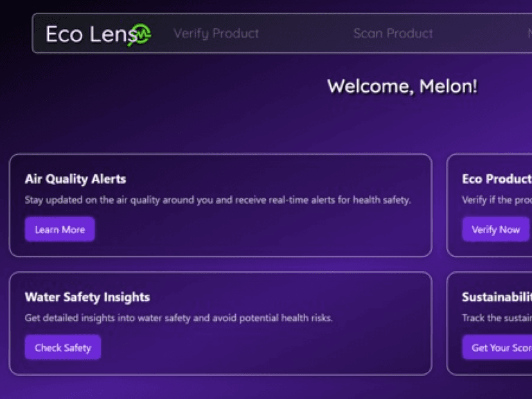This screenshot has width=532, height=399.
Task: Click the 'Verify if the' description text
Action: tap(496, 200)
